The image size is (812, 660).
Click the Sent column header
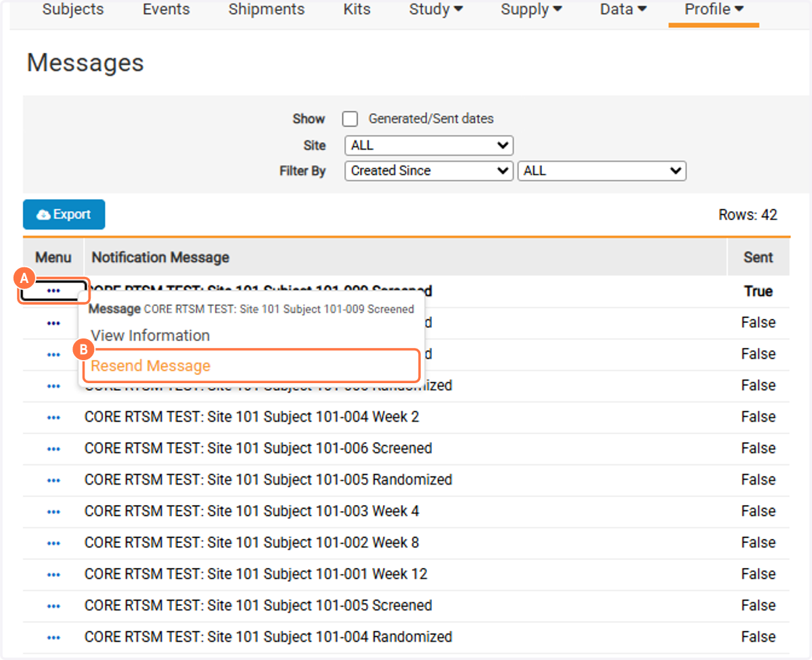tap(759, 257)
